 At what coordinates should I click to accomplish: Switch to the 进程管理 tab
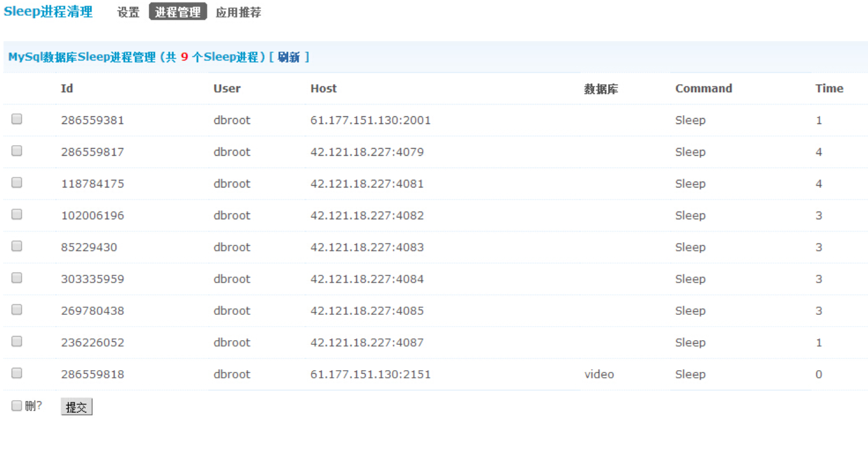[x=178, y=12]
